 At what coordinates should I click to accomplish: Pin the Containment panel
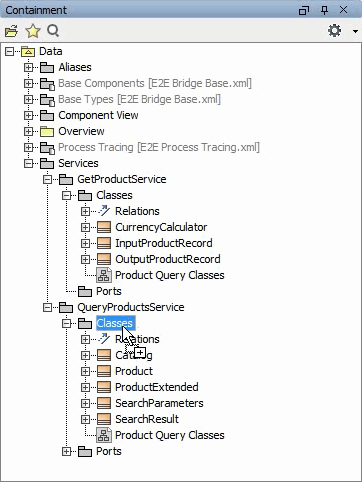324,10
